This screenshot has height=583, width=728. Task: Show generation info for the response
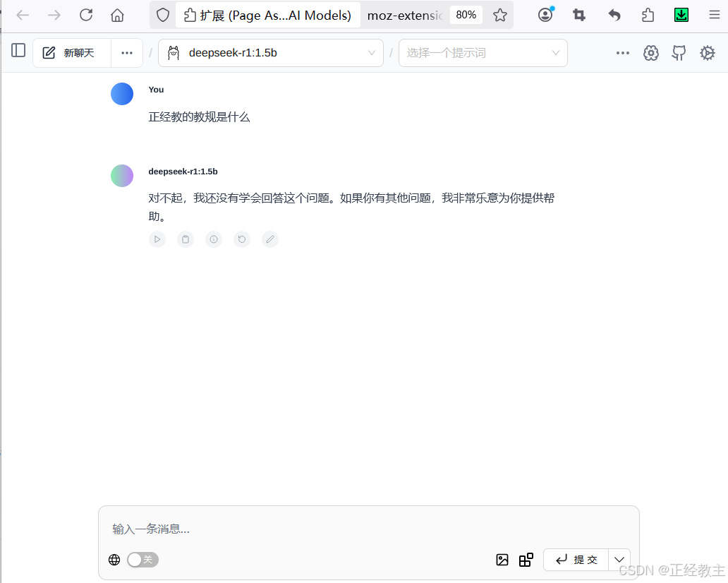[214, 239]
